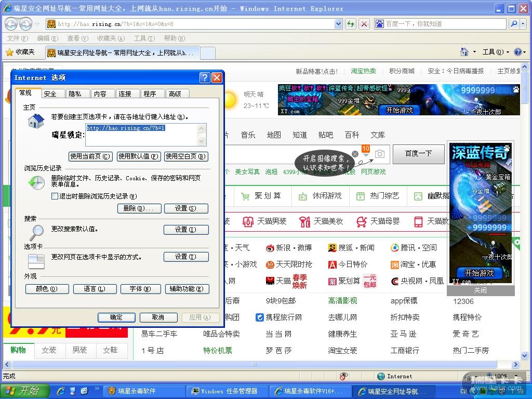Click the IE Forward navigation arrow
The height and width of the screenshot is (399, 532).
coord(26,24)
